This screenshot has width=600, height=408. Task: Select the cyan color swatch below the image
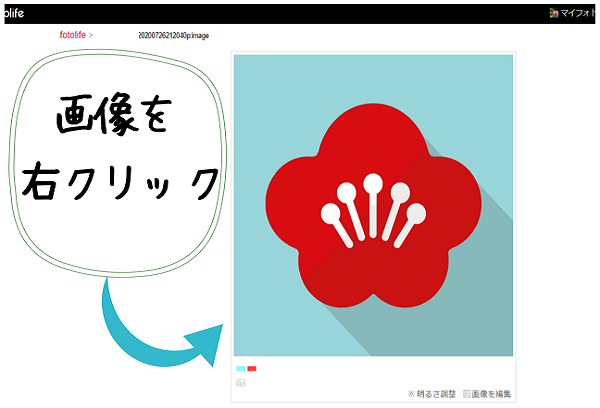pos(241,369)
